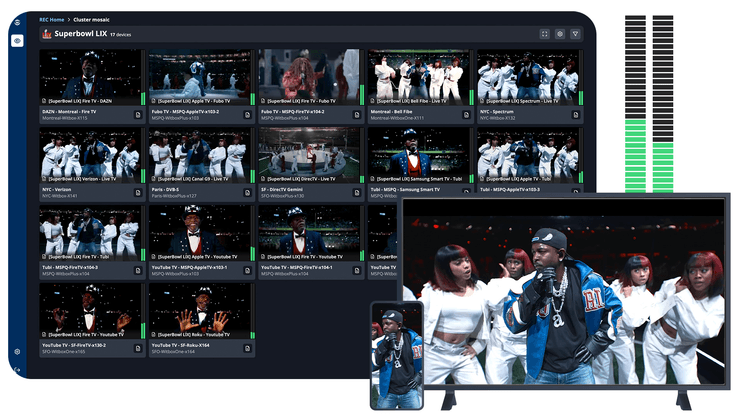Open document icon for SF - DirecTV Gemini

pyautogui.click(x=357, y=193)
